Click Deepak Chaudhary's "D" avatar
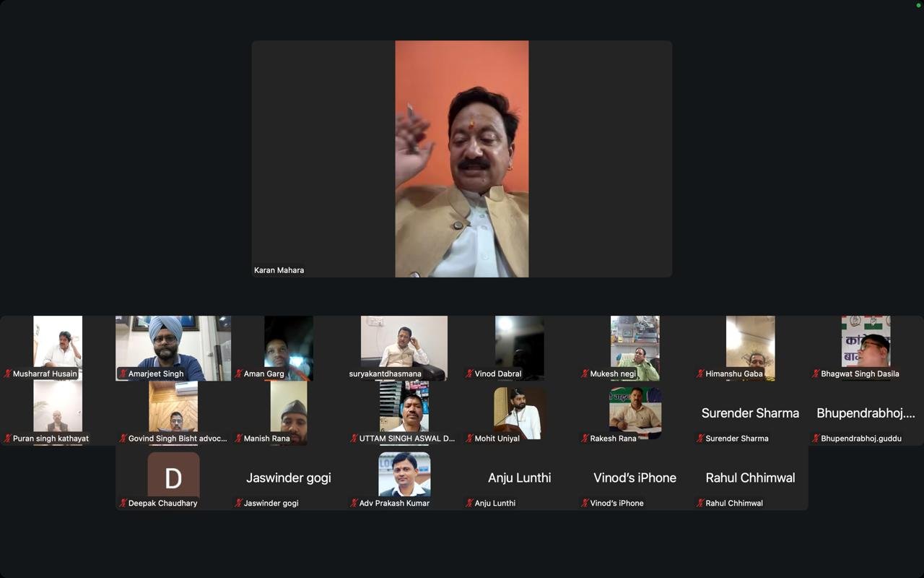This screenshot has width=924, height=578. [173, 475]
